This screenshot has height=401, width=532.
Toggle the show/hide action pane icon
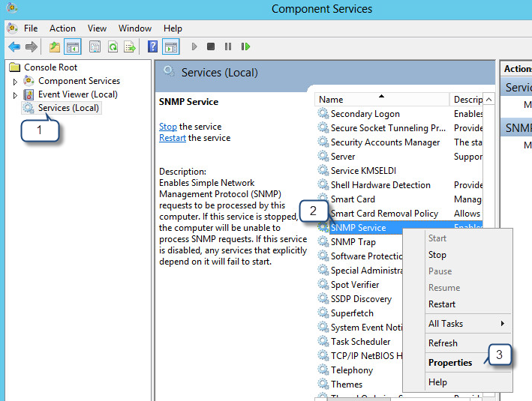coord(171,46)
